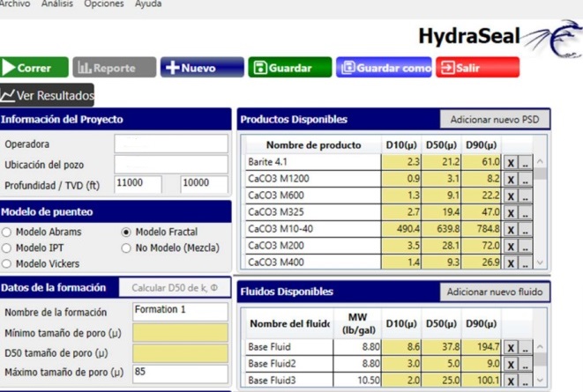Open Ver Resultados results view

(x=47, y=95)
